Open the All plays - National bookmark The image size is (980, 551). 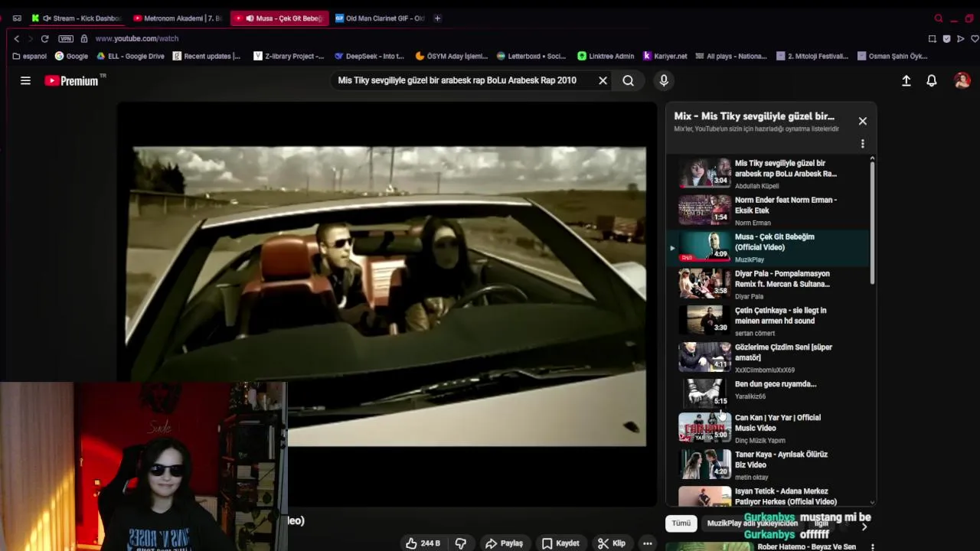click(730, 56)
